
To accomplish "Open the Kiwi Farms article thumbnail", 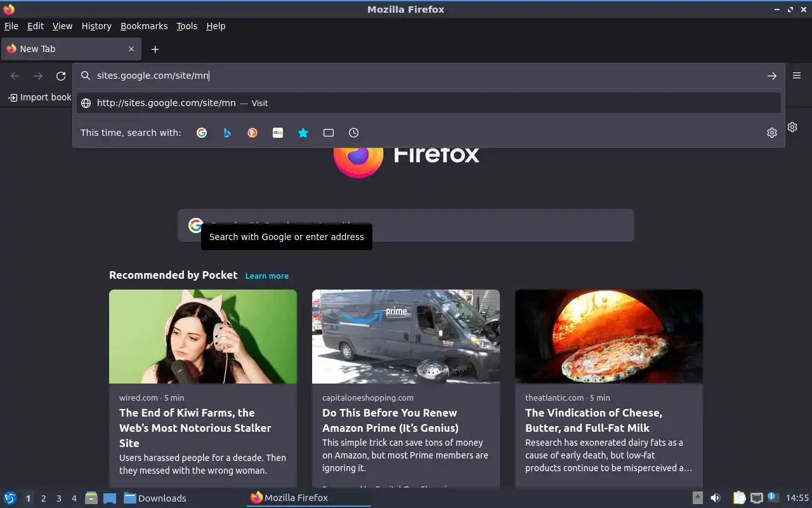I will tap(203, 337).
